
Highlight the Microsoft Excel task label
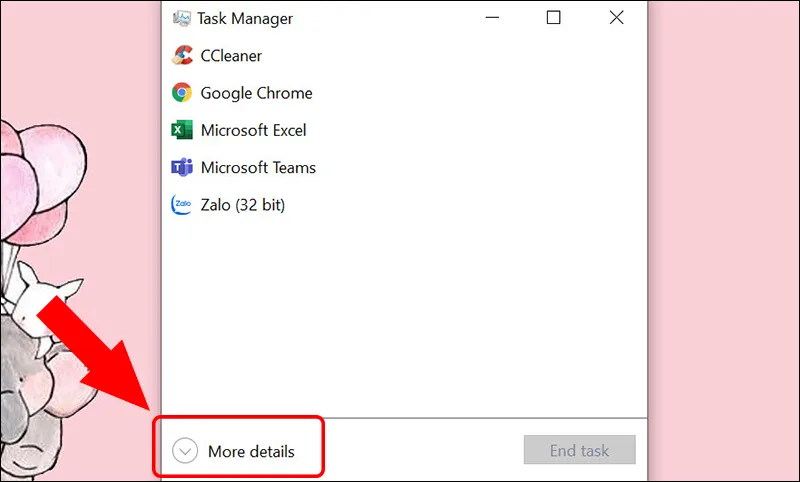click(x=253, y=130)
